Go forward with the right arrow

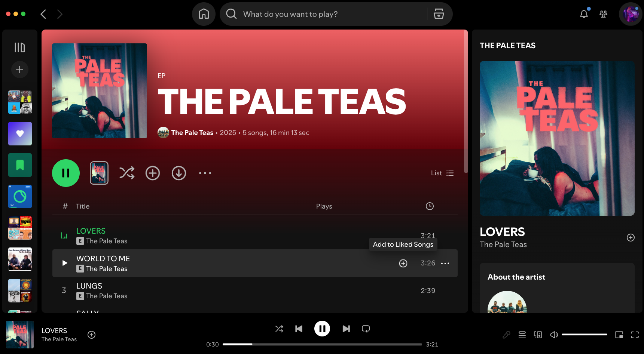pyautogui.click(x=60, y=14)
